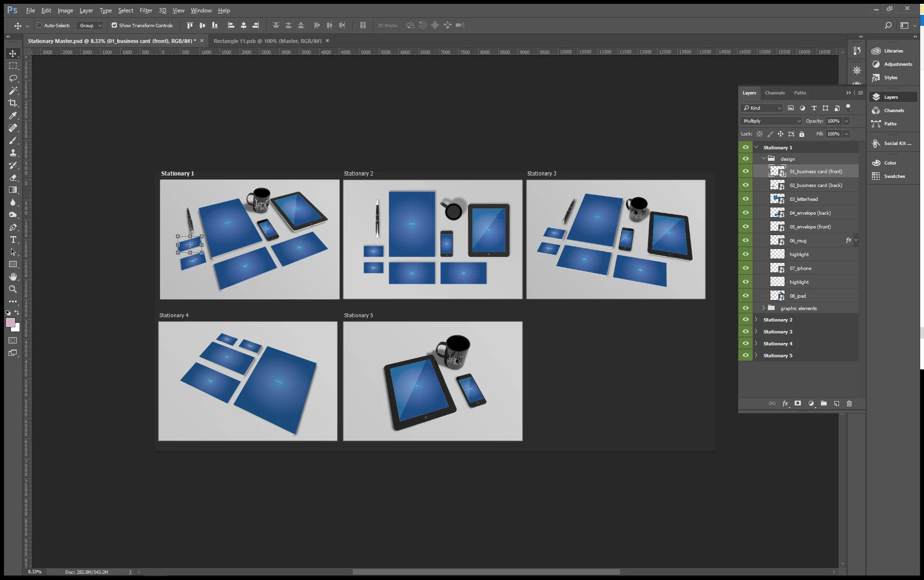Select the Crop tool

13,103
